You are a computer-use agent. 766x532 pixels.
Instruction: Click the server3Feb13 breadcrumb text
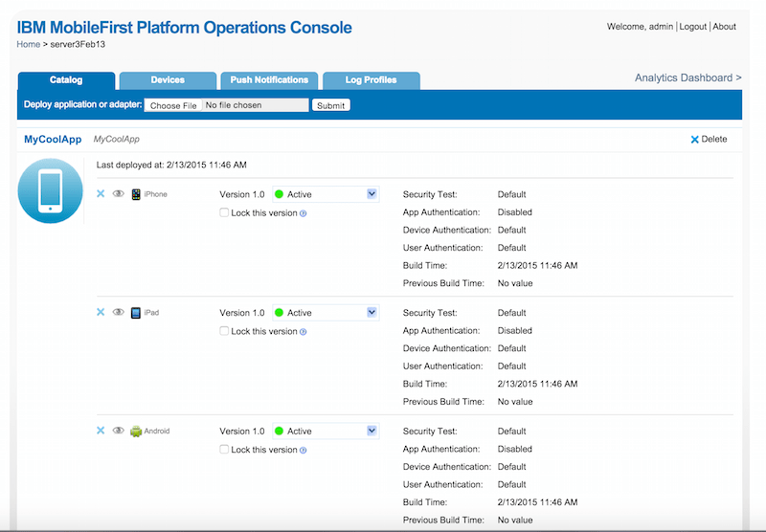[78, 44]
